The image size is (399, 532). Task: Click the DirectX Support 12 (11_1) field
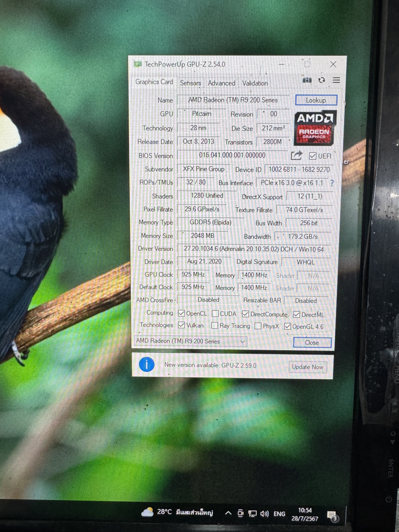(x=310, y=196)
